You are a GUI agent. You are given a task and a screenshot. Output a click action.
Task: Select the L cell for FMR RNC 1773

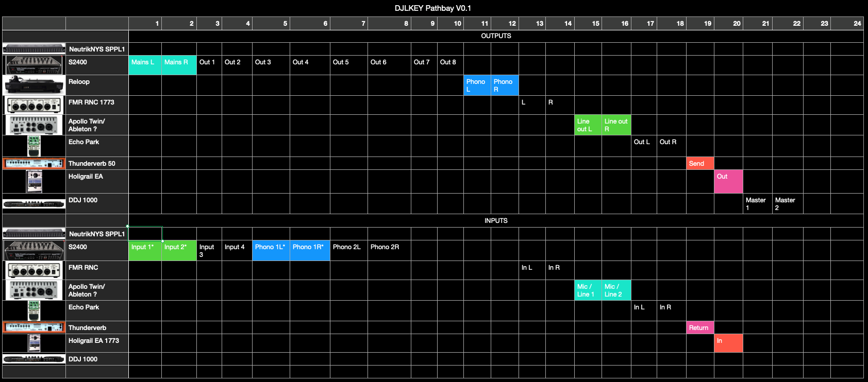pos(532,105)
